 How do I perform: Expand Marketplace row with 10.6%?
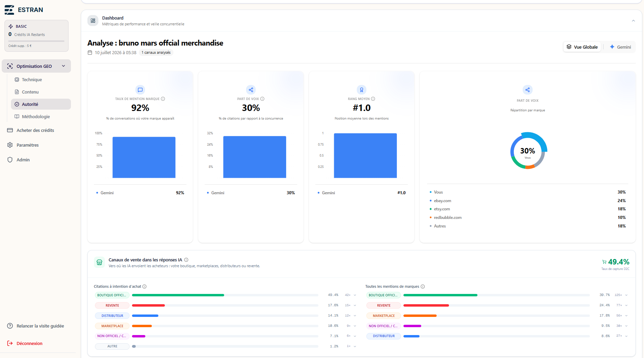tap(355, 326)
